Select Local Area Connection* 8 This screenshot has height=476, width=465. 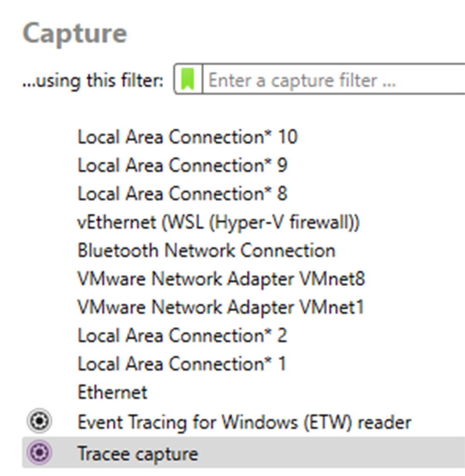coord(184,194)
